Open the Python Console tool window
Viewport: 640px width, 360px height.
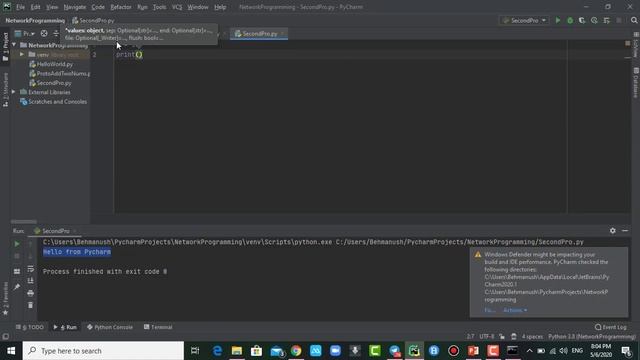pyautogui.click(x=110, y=327)
